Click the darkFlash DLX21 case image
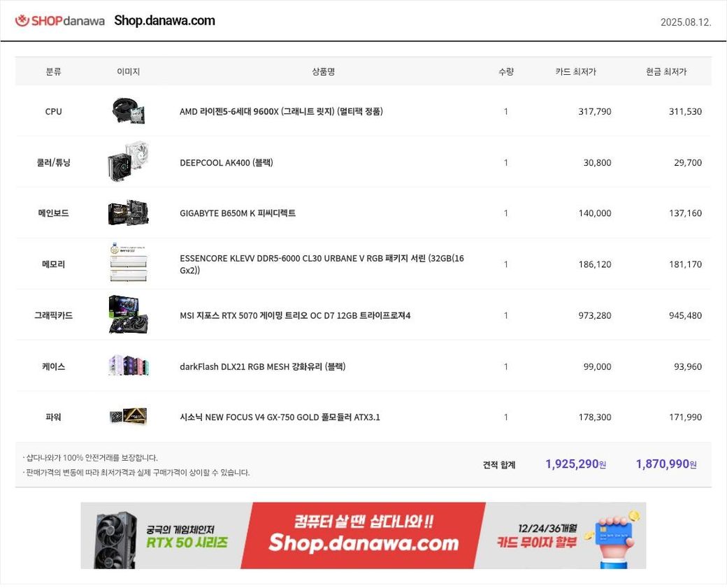727x588 pixels. click(128, 366)
